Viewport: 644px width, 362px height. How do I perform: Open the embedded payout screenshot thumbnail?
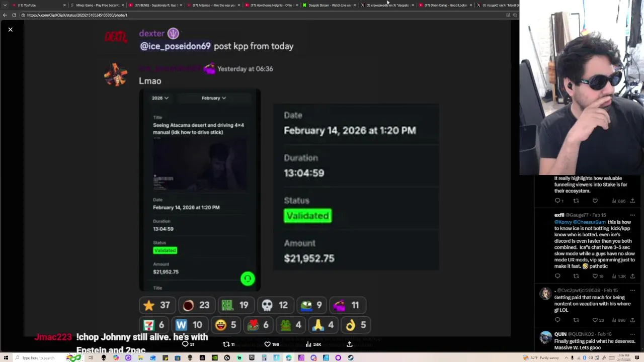pos(200,190)
